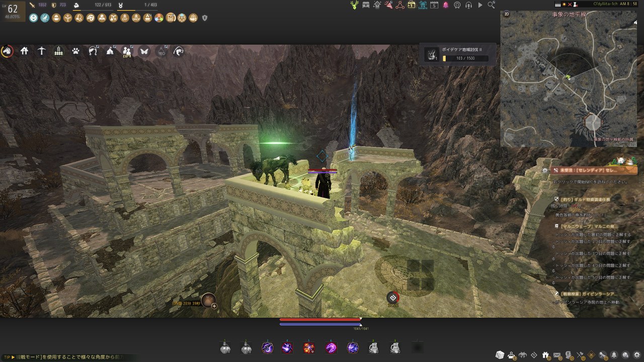Open the pet paw icon

click(x=76, y=51)
